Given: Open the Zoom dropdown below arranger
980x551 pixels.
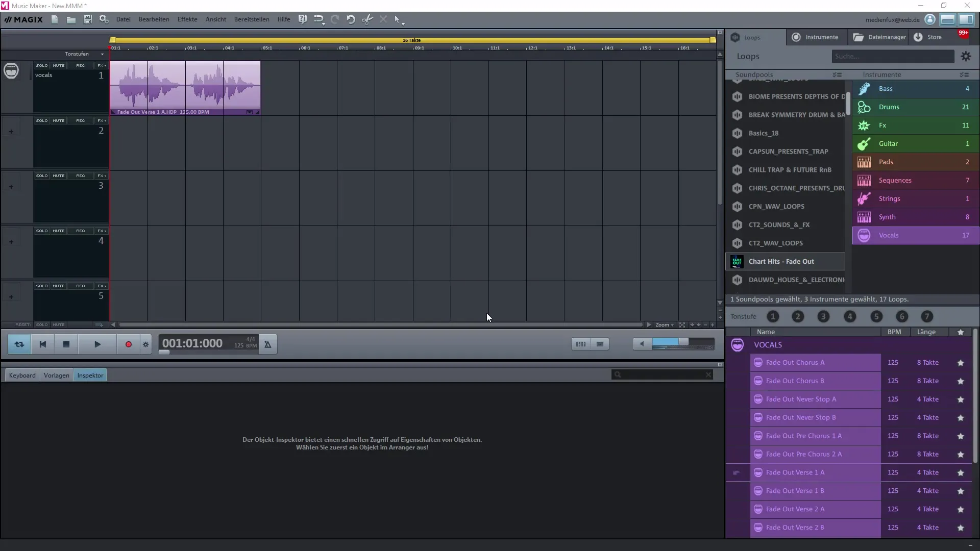Looking at the screenshot, I should 664,324.
